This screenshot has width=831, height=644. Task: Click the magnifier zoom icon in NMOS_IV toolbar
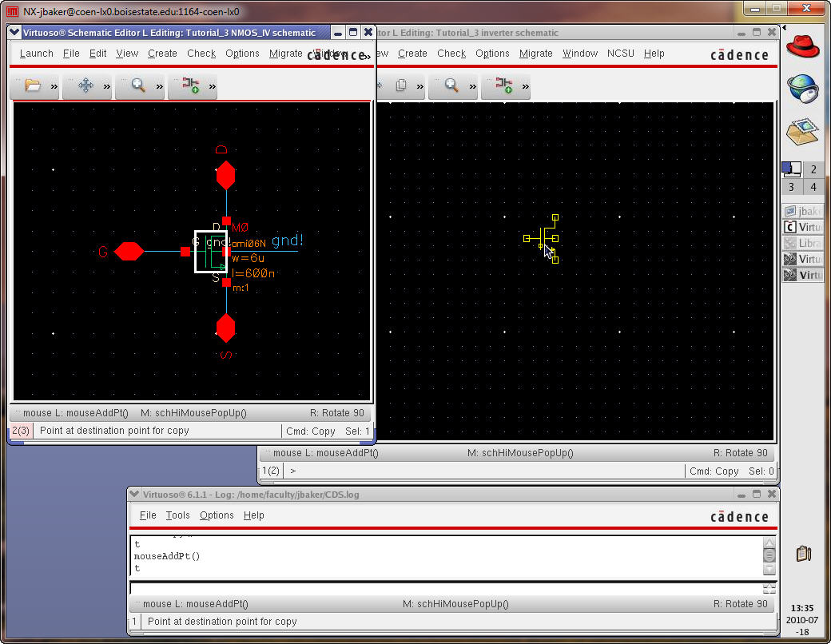coord(138,85)
